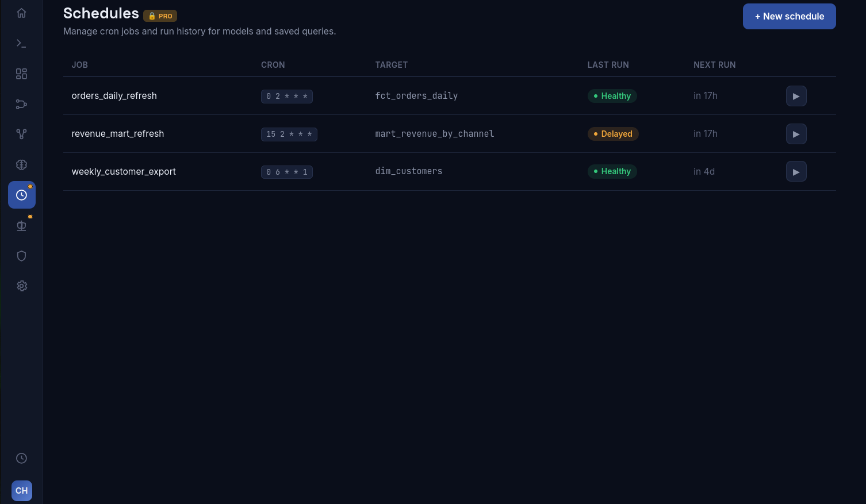
Task: Click the NEXT RUN column header
Action: (x=714, y=65)
